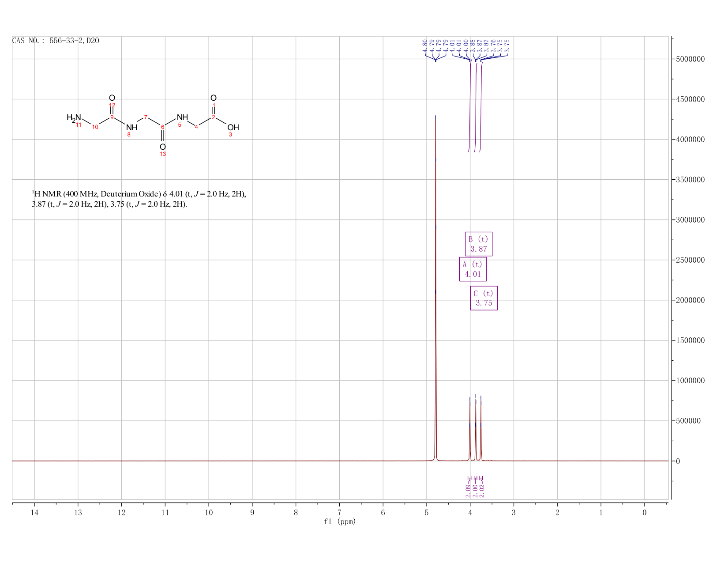Click the integral value 2.00

point(475,491)
